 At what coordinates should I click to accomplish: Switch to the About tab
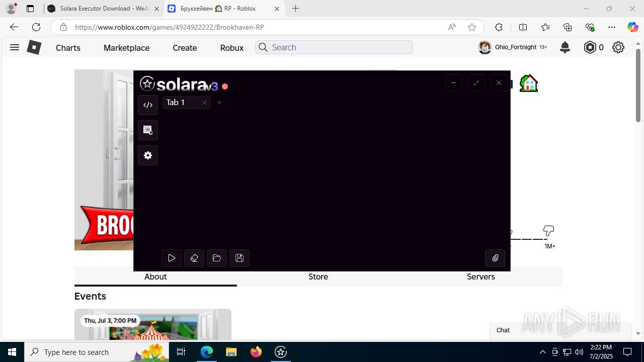tap(155, 277)
